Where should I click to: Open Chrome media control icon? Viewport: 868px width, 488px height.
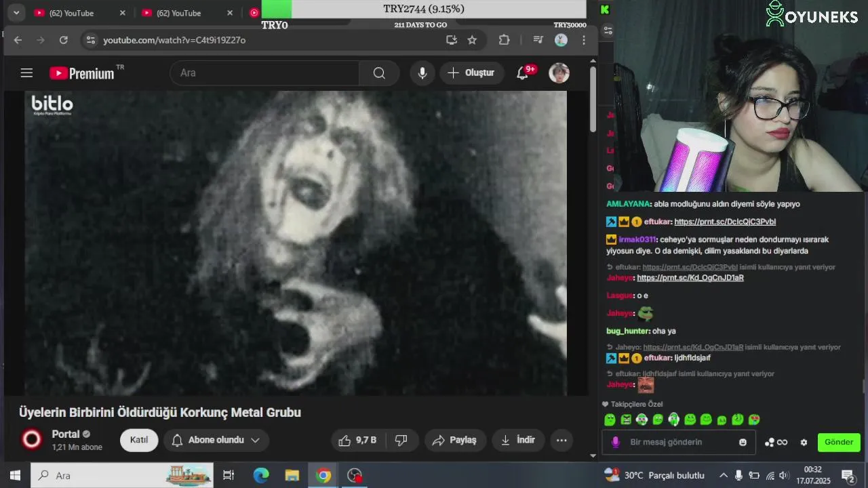(538, 40)
